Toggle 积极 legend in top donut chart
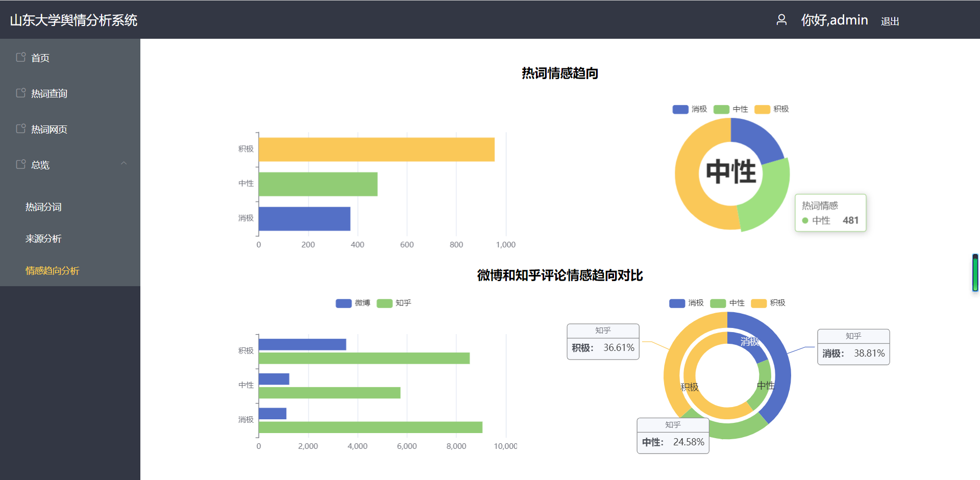The width and height of the screenshot is (980, 480). click(x=771, y=109)
